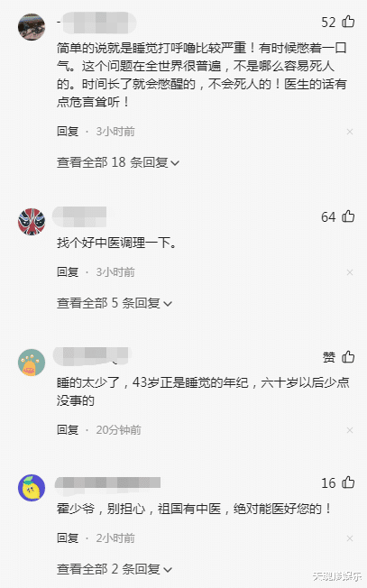Expand all 2 replies
Screen dimensions: 367x588
pos(114,569)
